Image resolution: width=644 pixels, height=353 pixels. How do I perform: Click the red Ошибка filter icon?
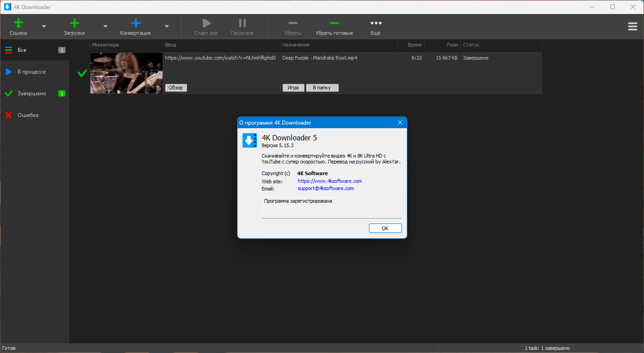(9, 115)
